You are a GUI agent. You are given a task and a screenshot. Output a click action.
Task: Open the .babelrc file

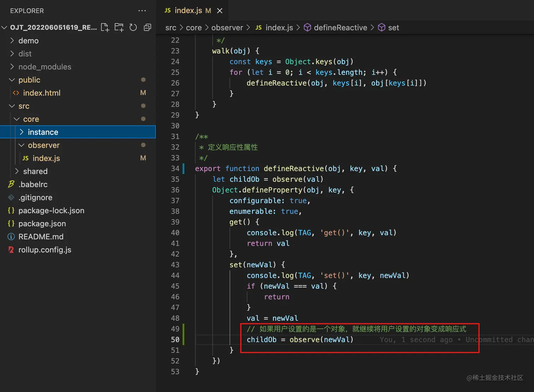click(78, 184)
